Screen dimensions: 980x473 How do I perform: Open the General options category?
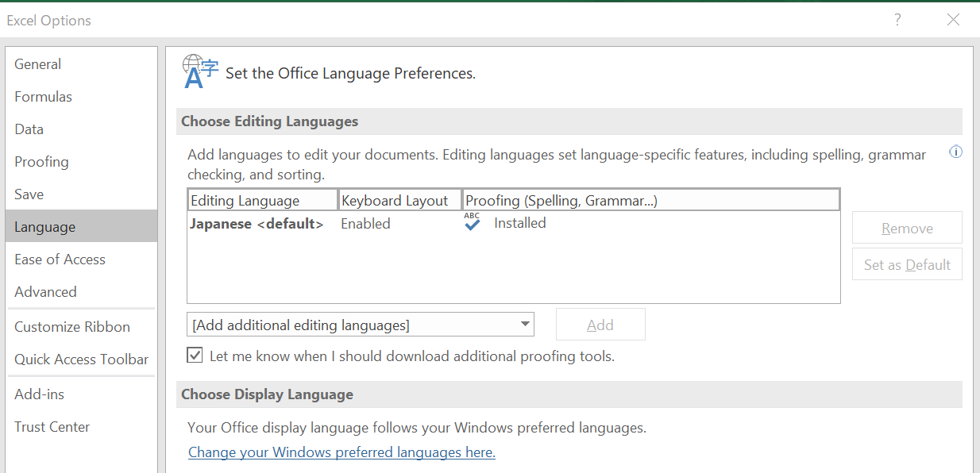coord(38,64)
